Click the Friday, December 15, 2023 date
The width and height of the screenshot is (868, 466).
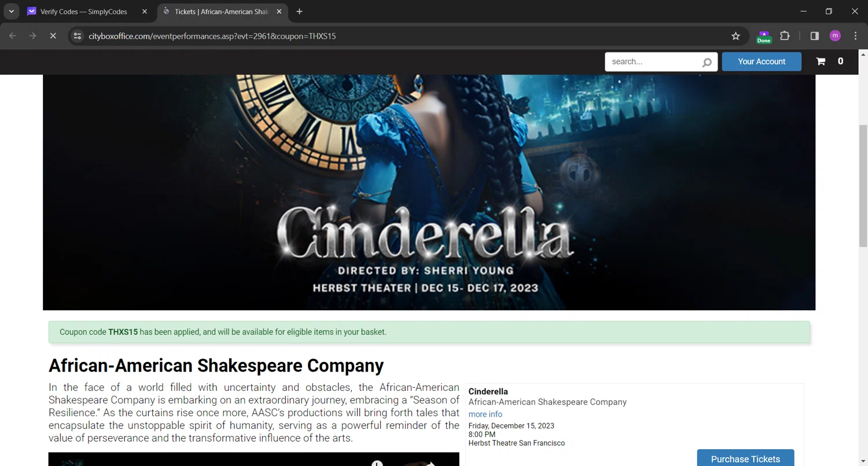tap(511, 425)
